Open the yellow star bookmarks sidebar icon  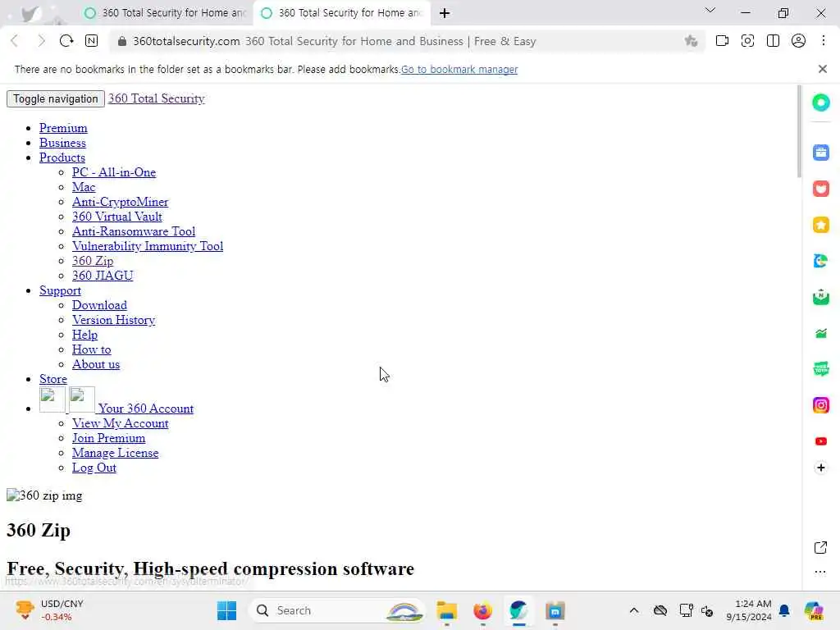tap(820, 225)
